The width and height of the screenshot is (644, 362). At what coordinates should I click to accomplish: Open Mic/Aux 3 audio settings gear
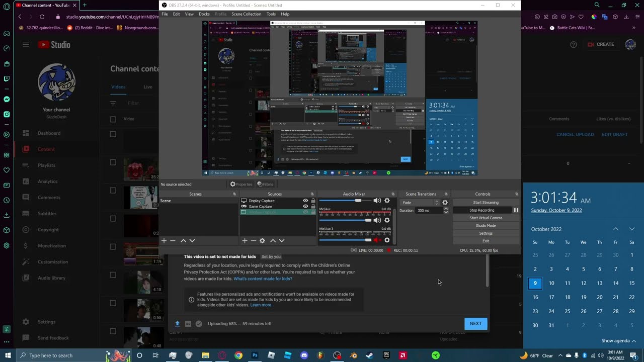click(x=387, y=240)
